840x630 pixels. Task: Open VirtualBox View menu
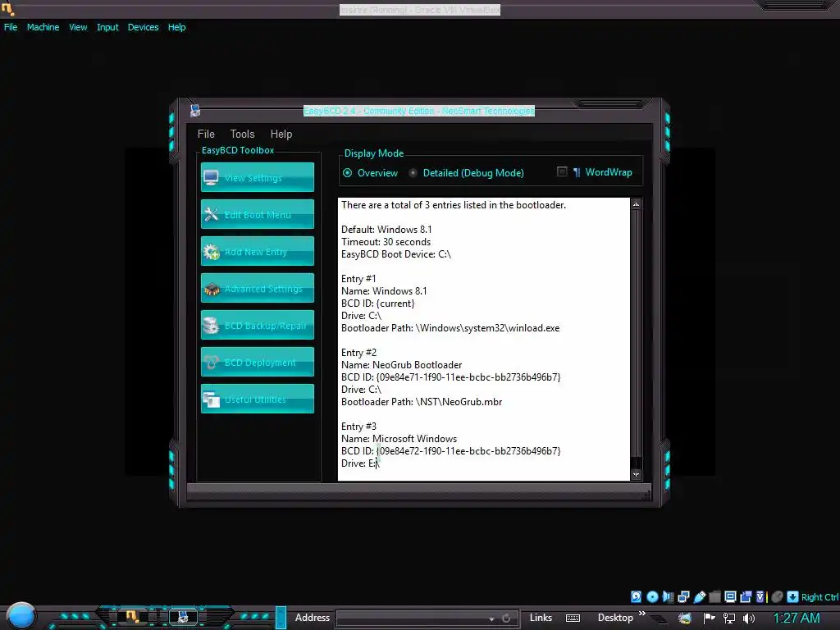point(78,27)
